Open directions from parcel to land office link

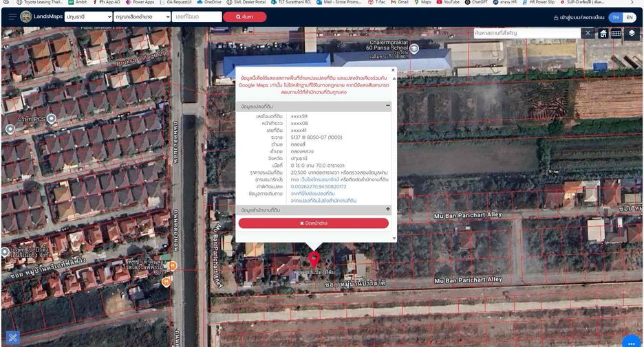323,201
